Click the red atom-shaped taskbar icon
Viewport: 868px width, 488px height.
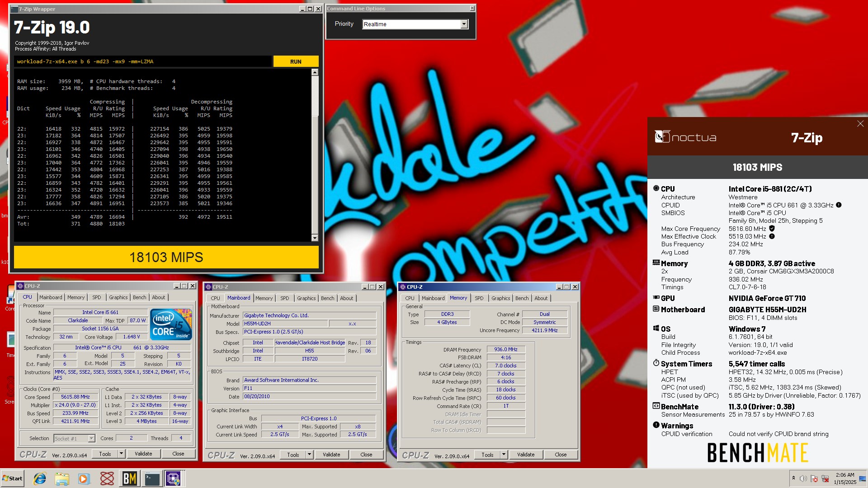(x=107, y=479)
